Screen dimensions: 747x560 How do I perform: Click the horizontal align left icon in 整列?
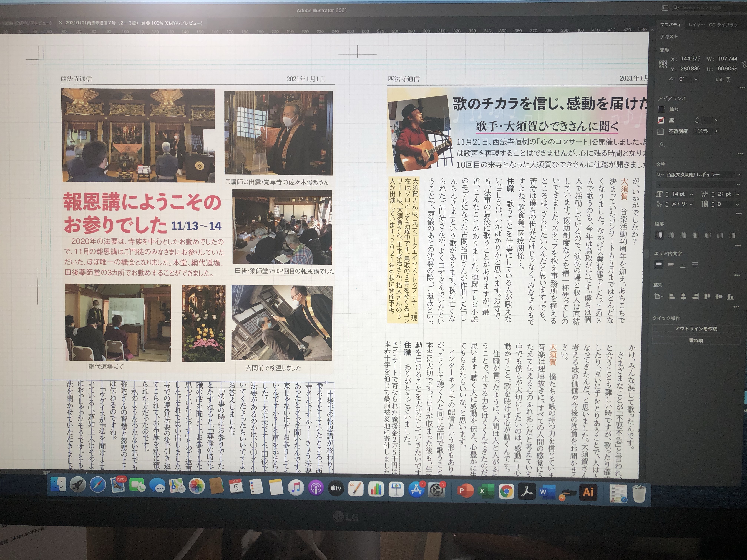tap(672, 297)
